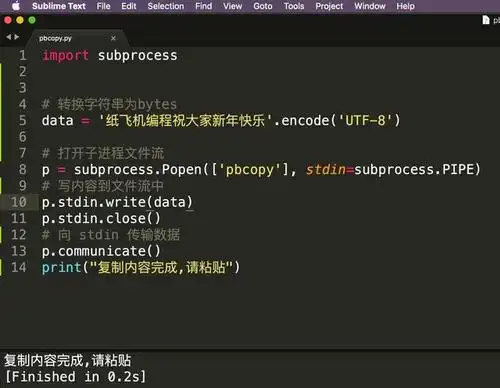Viewport: 500px width, 388px height.
Task: Click the comment '# 转换字符串为bytes'
Action: [109, 104]
